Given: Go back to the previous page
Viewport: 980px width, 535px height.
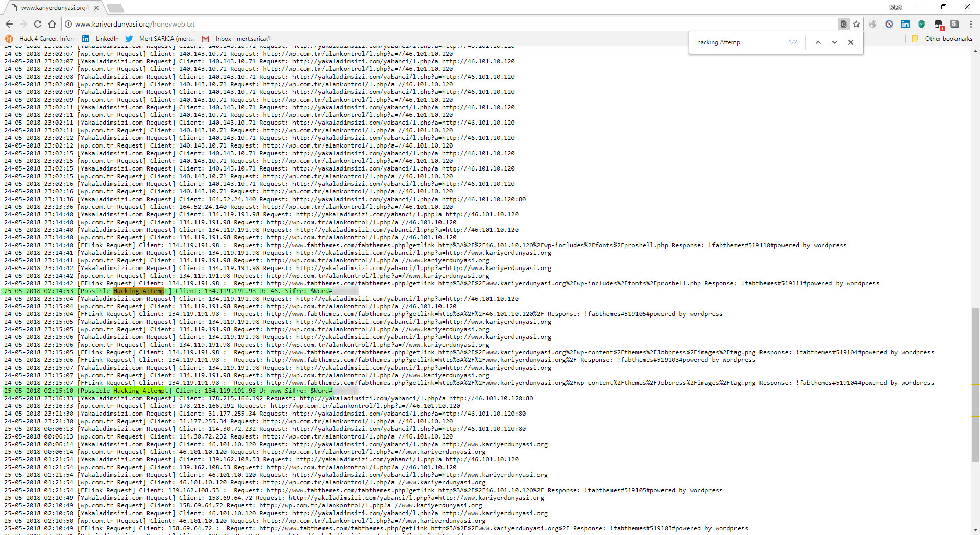Looking at the screenshot, I should click(x=9, y=24).
